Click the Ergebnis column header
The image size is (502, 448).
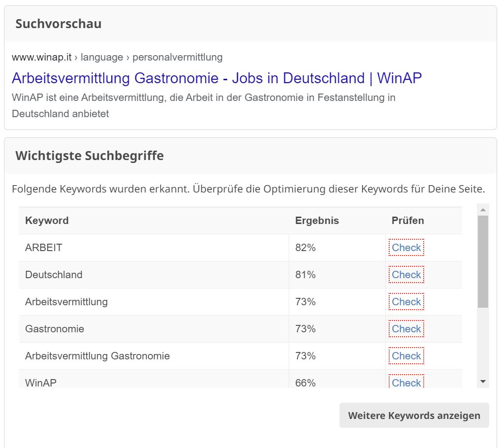pyautogui.click(x=317, y=221)
